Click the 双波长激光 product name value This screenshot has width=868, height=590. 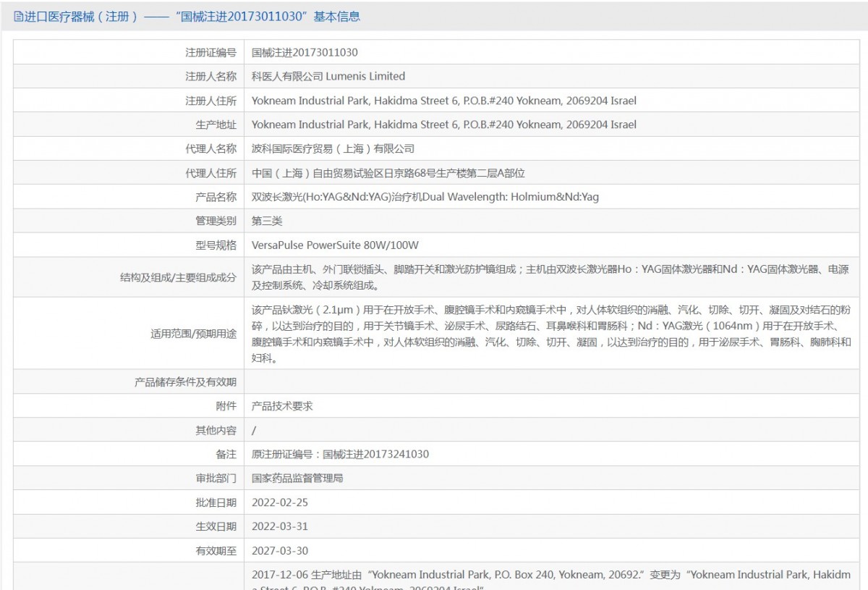425,197
